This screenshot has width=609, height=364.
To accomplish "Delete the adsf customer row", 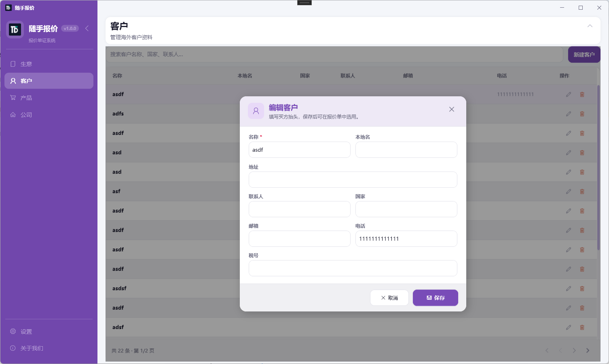I will pyautogui.click(x=582, y=327).
